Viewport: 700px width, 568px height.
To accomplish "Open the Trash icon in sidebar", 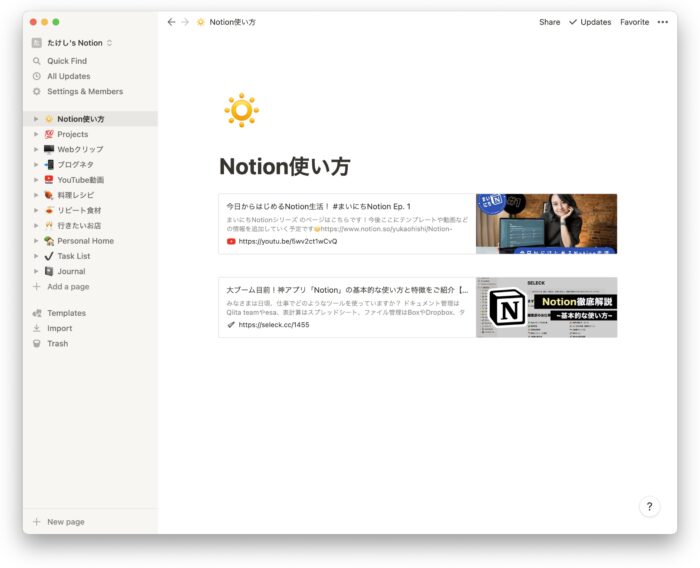I will [37, 343].
